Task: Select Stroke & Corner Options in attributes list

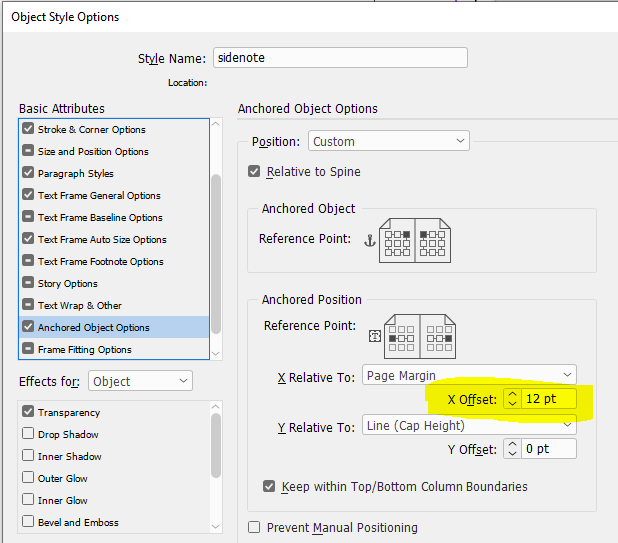Action: pyautogui.click(x=91, y=130)
